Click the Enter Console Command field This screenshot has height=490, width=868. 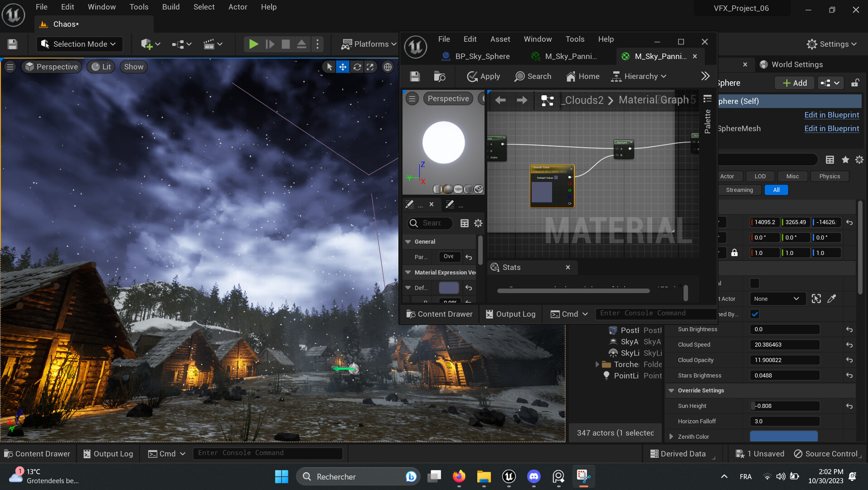pos(267,453)
